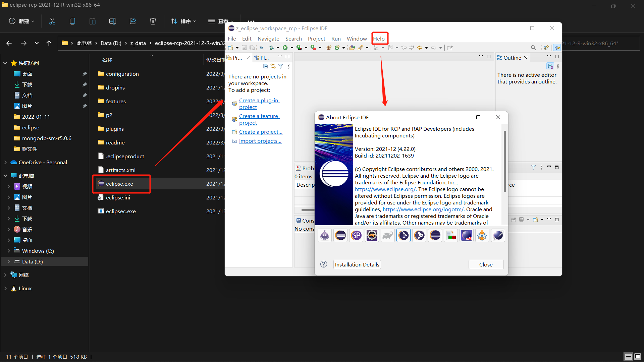This screenshot has height=362, width=644.
Task: Click the Maven m2e icon in the About dialog
Action: 466,235
